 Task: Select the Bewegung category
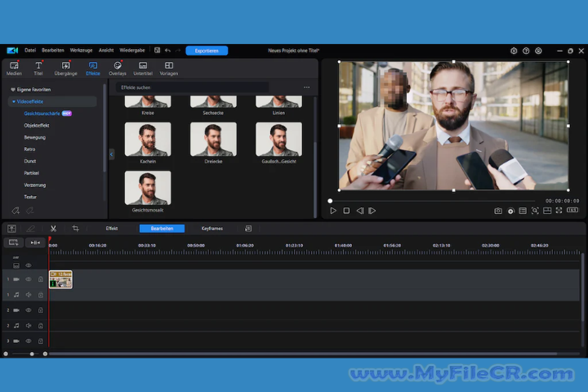(x=35, y=137)
